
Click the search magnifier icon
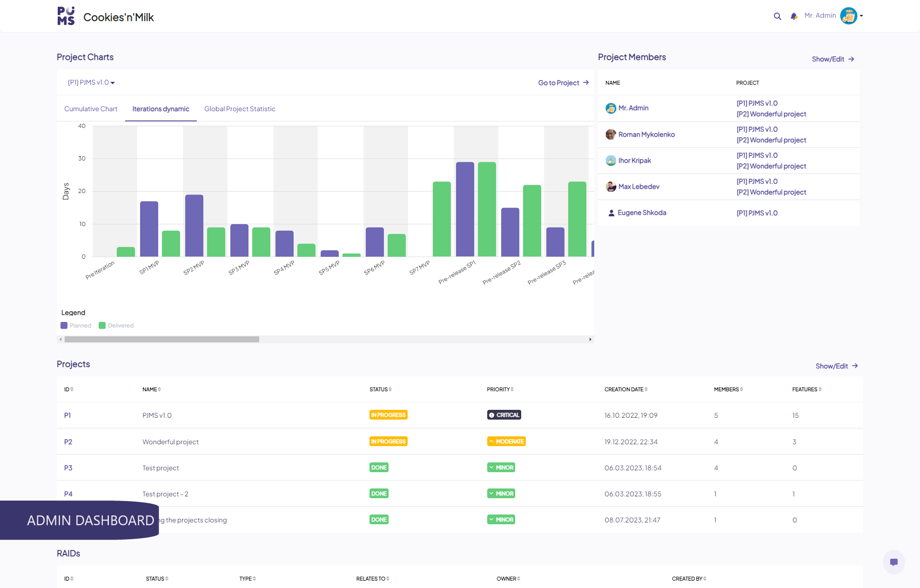777,16
